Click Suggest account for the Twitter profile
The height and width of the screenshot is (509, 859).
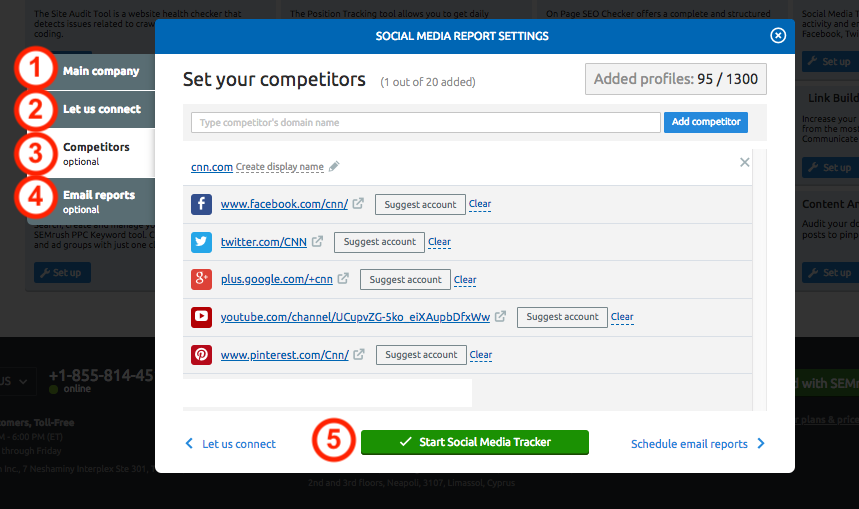(379, 242)
